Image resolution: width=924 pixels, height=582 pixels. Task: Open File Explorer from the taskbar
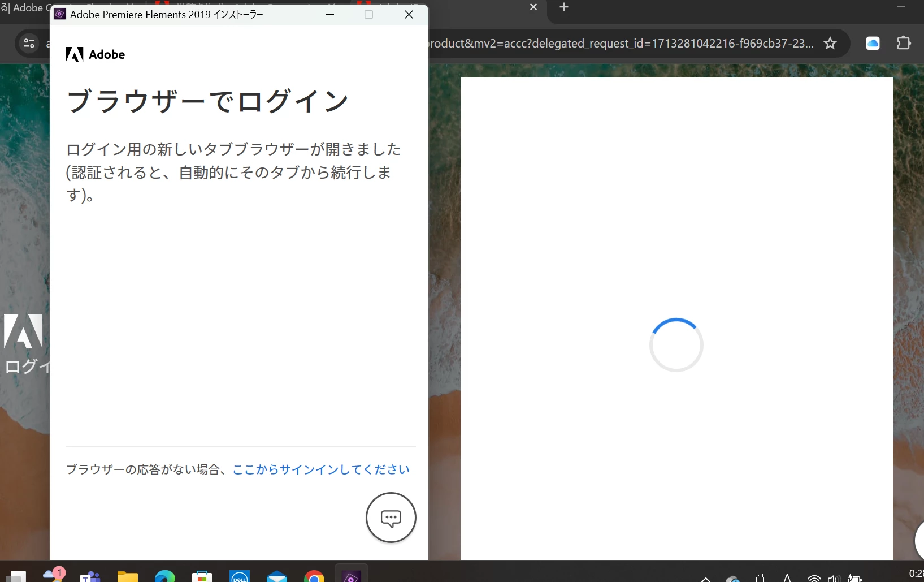pyautogui.click(x=128, y=576)
